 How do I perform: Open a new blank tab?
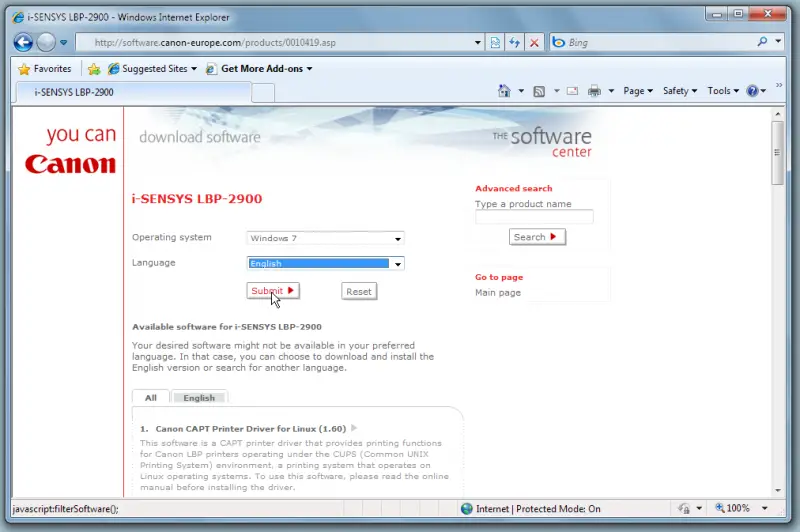tap(263, 93)
